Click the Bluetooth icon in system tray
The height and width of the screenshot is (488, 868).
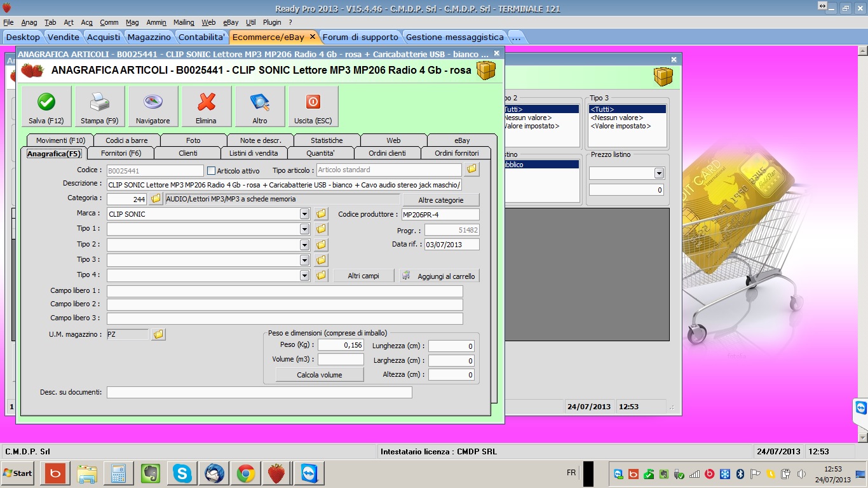pos(740,474)
